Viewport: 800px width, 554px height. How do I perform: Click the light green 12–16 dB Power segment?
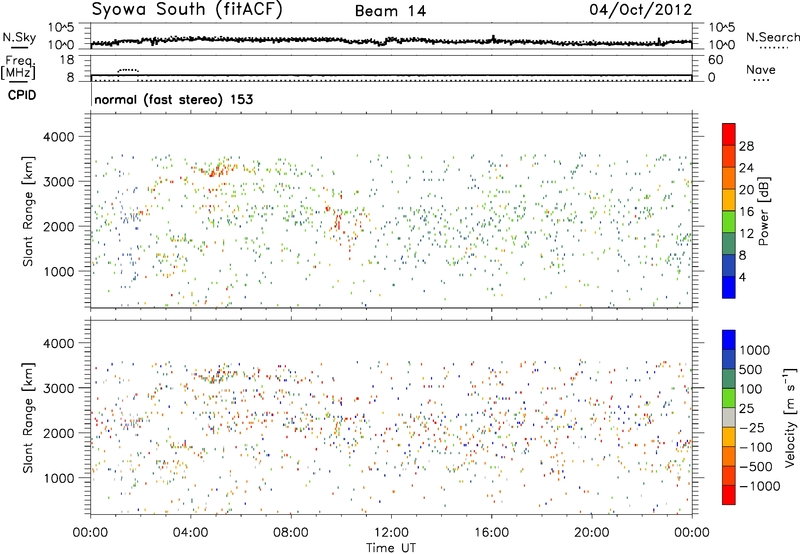click(x=729, y=221)
